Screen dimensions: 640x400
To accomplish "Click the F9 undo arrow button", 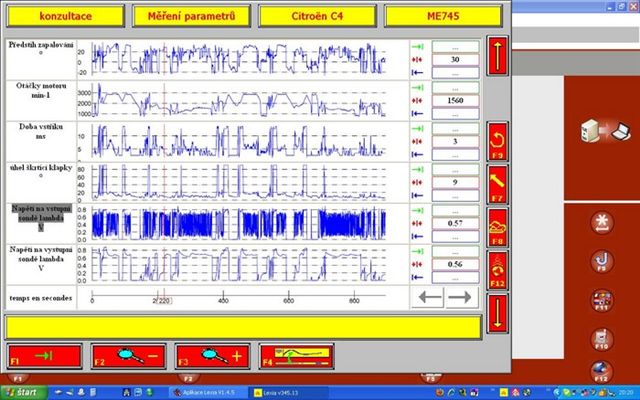I will coord(497,140).
